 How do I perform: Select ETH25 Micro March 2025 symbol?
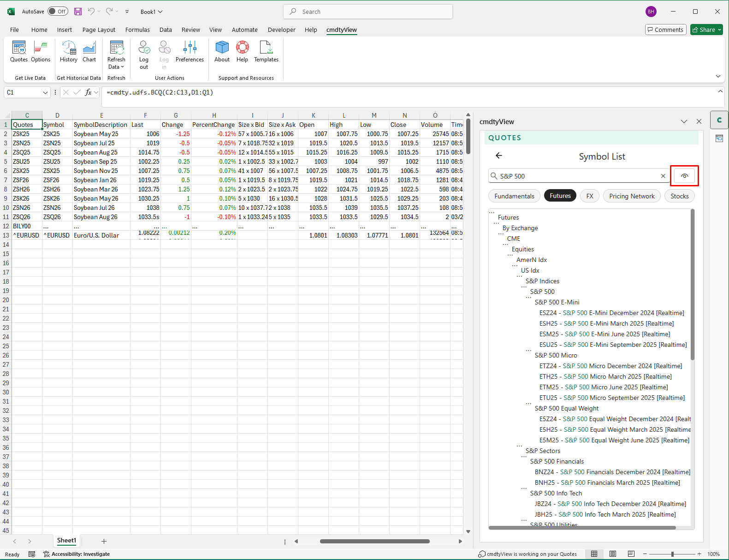coord(605,376)
